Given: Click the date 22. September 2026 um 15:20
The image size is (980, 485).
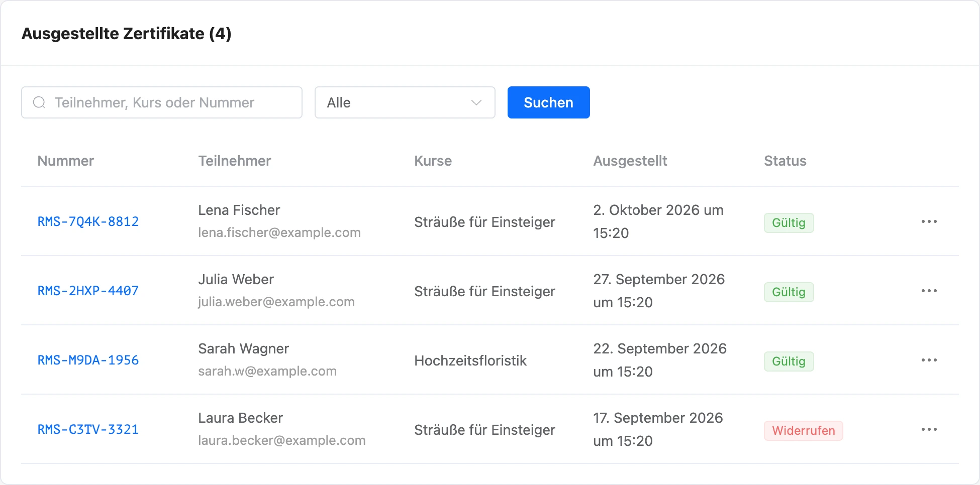Looking at the screenshot, I should click(x=660, y=360).
